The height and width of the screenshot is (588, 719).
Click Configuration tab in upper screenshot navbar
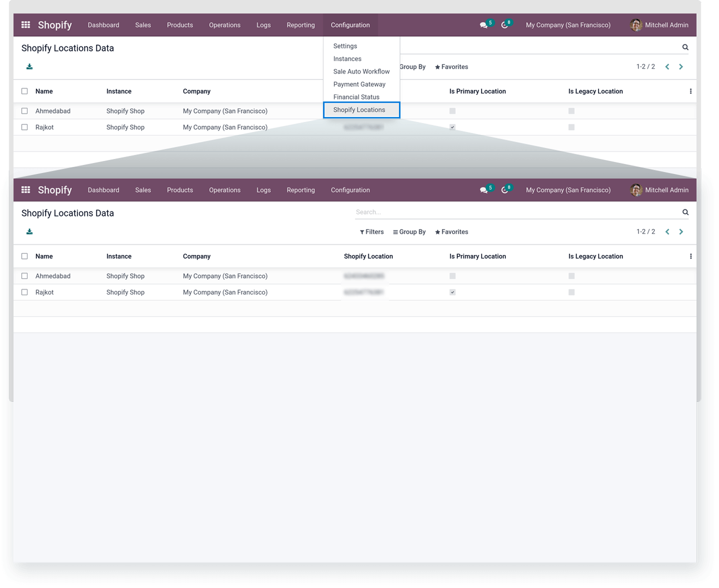[x=350, y=25]
